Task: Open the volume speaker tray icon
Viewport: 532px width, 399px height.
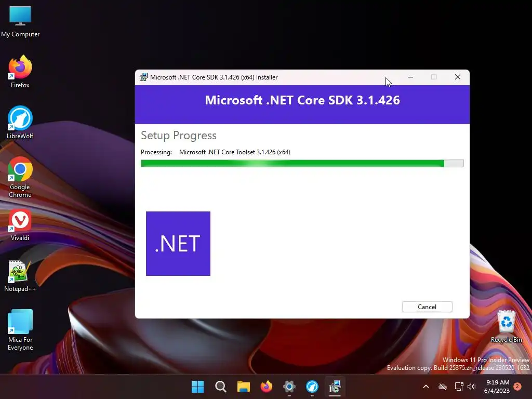Action: click(x=471, y=387)
